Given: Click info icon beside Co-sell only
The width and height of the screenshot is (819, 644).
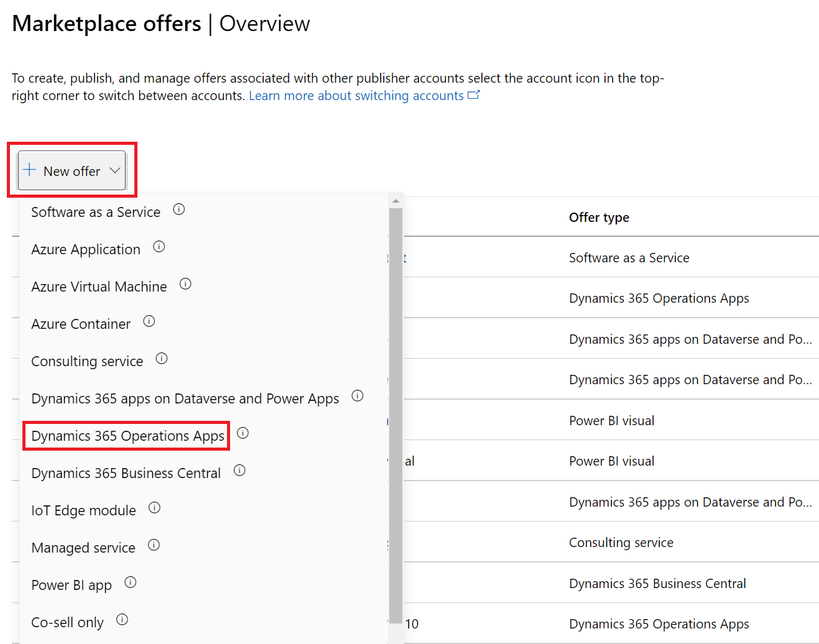Looking at the screenshot, I should click(123, 620).
